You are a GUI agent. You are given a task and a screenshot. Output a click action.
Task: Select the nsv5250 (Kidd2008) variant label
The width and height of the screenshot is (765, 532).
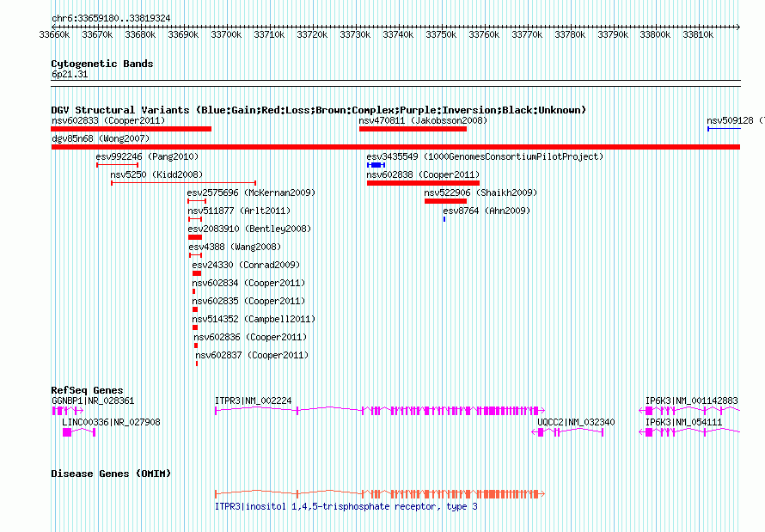(156, 174)
